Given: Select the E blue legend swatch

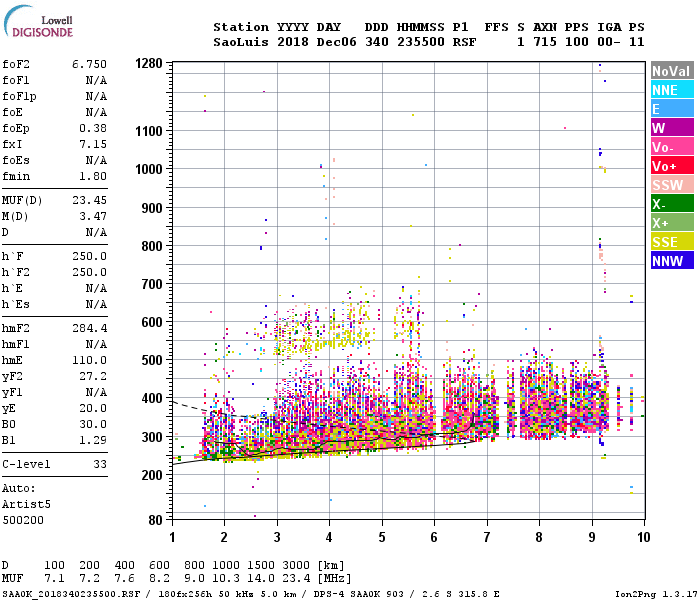Looking at the screenshot, I should point(672,108).
